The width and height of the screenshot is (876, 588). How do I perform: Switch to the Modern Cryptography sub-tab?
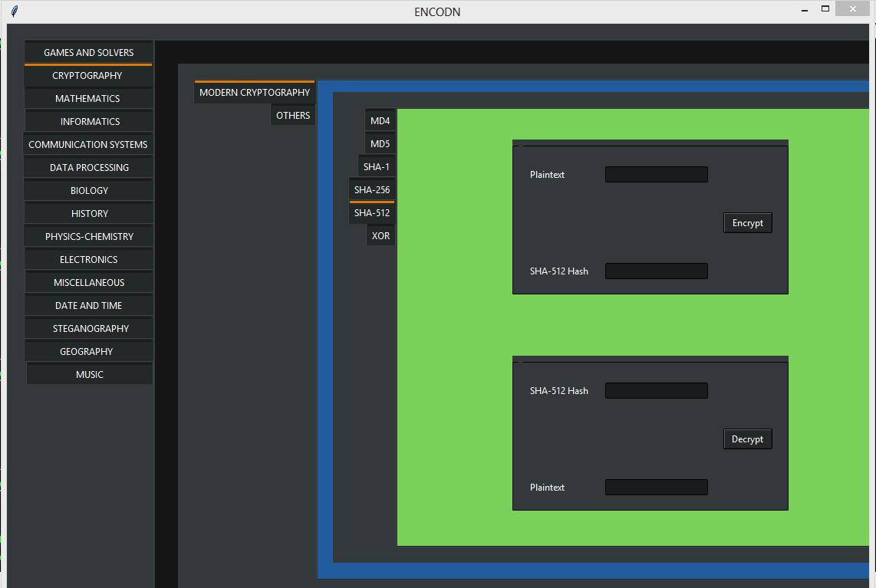coord(255,92)
